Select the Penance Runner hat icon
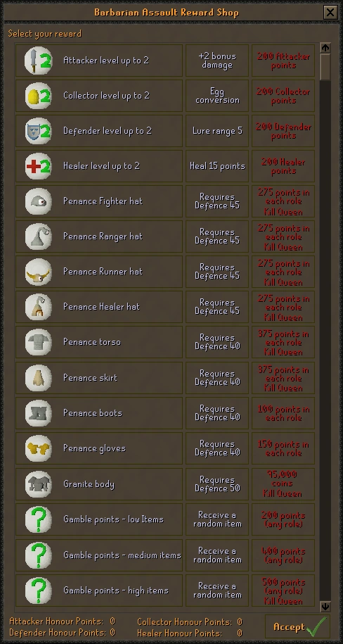 [39, 272]
